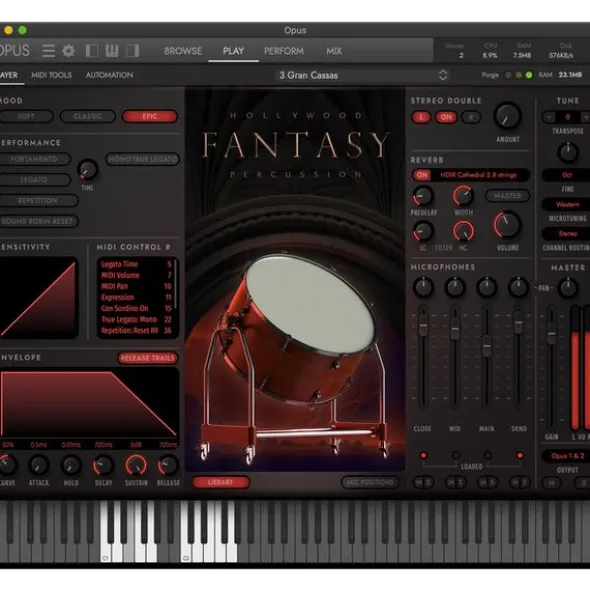590x591 pixels.
Task: Open the Automation tab
Action: [109, 75]
